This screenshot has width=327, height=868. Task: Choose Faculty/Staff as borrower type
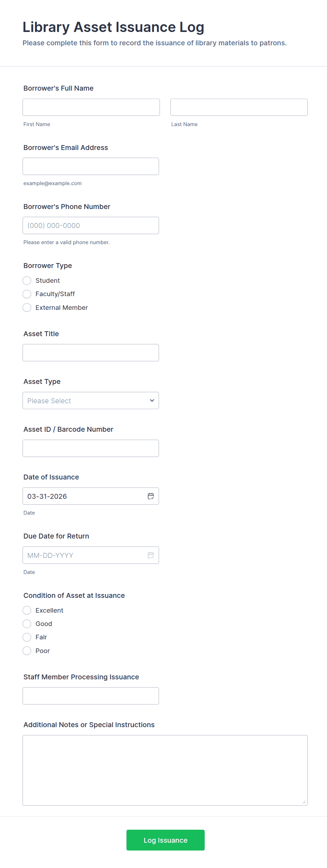tap(27, 294)
